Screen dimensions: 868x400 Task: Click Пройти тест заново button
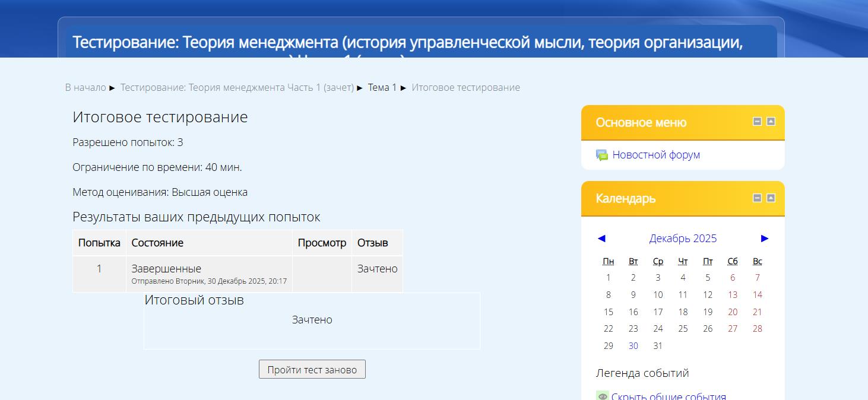click(x=312, y=369)
